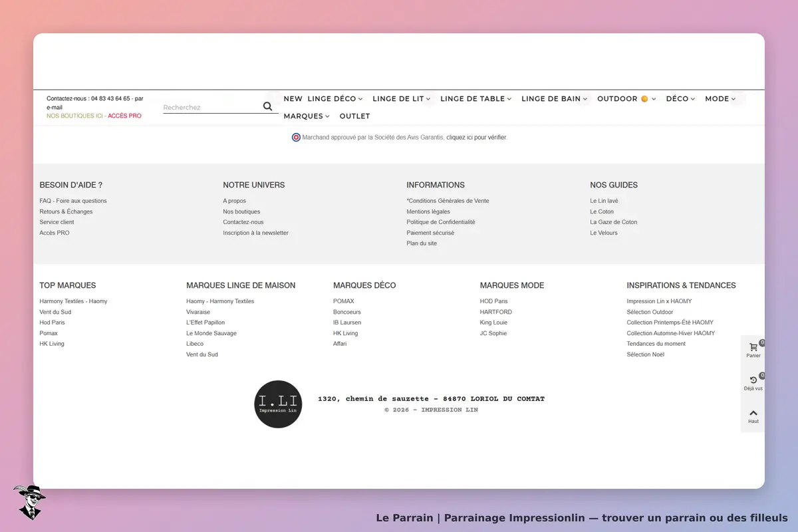Screen dimensions: 798x532
Task: View Mentions légales page
Action: [428, 211]
